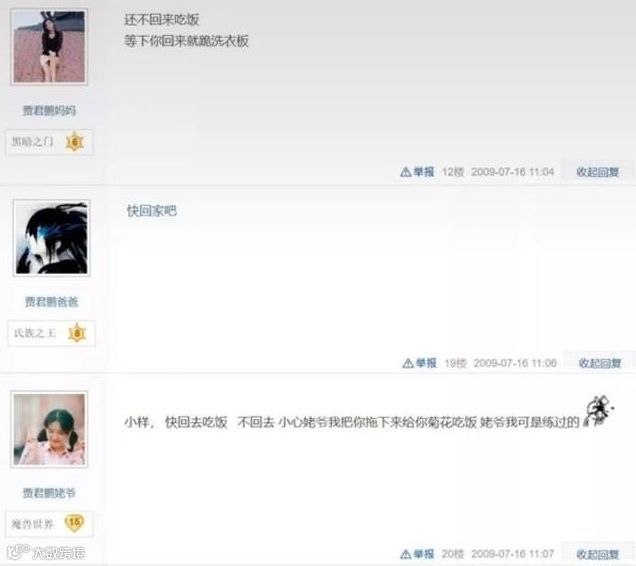Collapse replies on the 12楼 post
The width and height of the screenshot is (636, 566).
click(597, 172)
